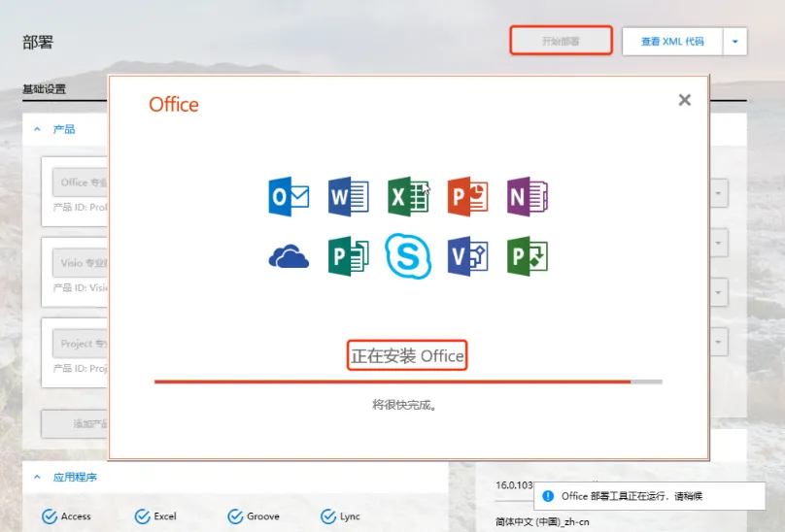
Task: Click the info icon in the deployment notification
Action: click(548, 496)
